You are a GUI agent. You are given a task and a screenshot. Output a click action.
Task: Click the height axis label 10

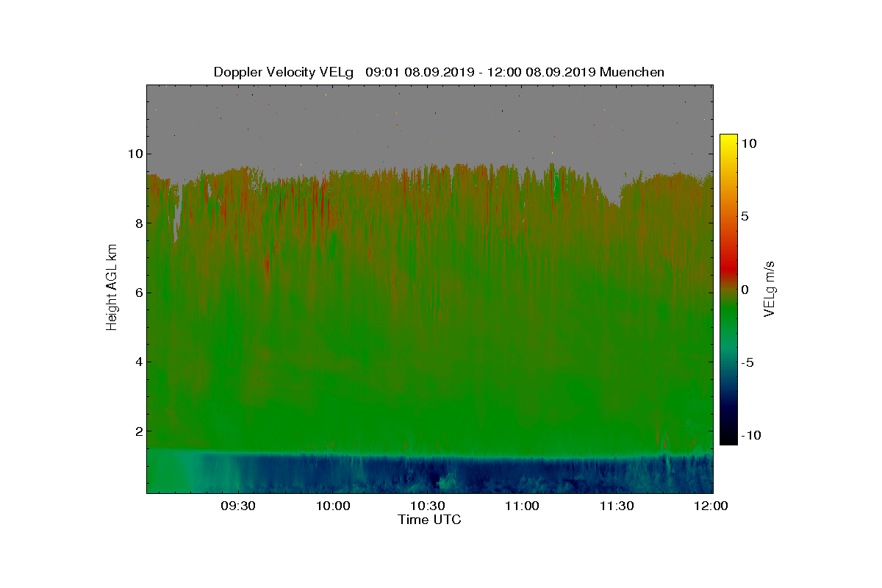click(134, 154)
